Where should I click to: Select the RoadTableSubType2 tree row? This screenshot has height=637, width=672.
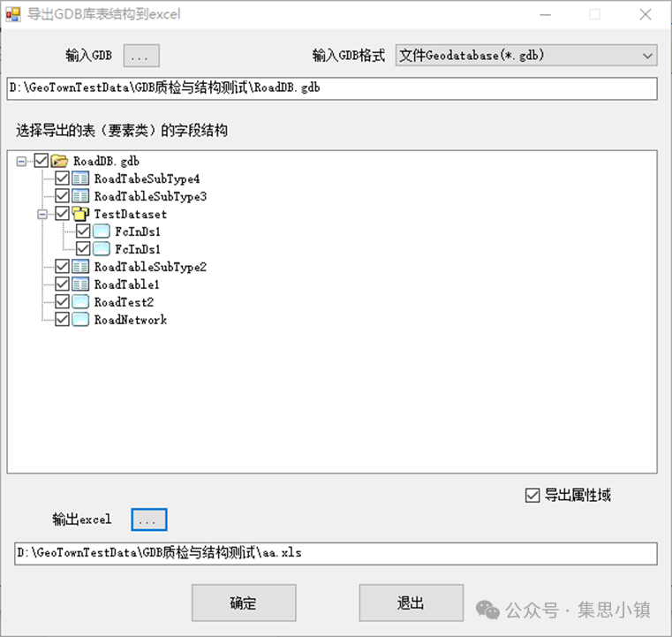click(150, 267)
